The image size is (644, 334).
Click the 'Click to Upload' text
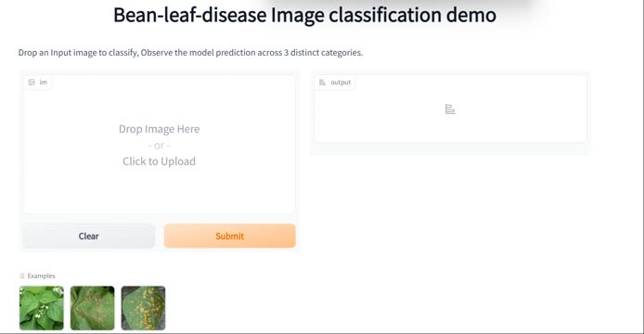tap(159, 161)
